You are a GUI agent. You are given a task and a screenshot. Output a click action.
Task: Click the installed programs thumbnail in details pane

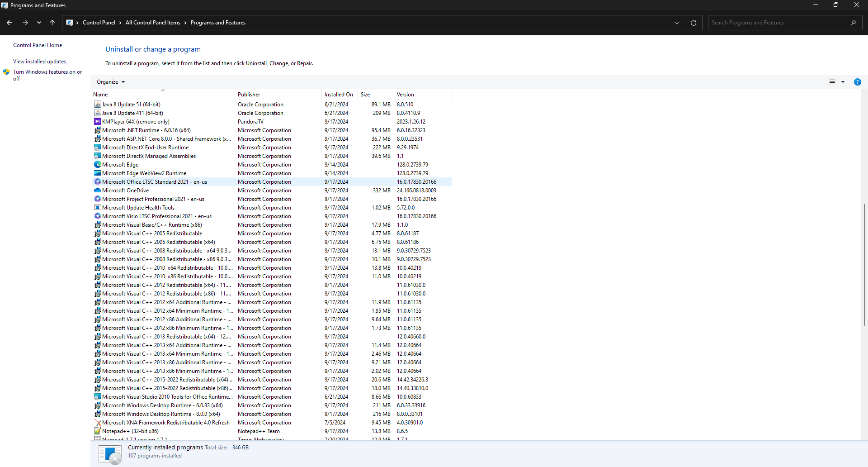pos(110,454)
